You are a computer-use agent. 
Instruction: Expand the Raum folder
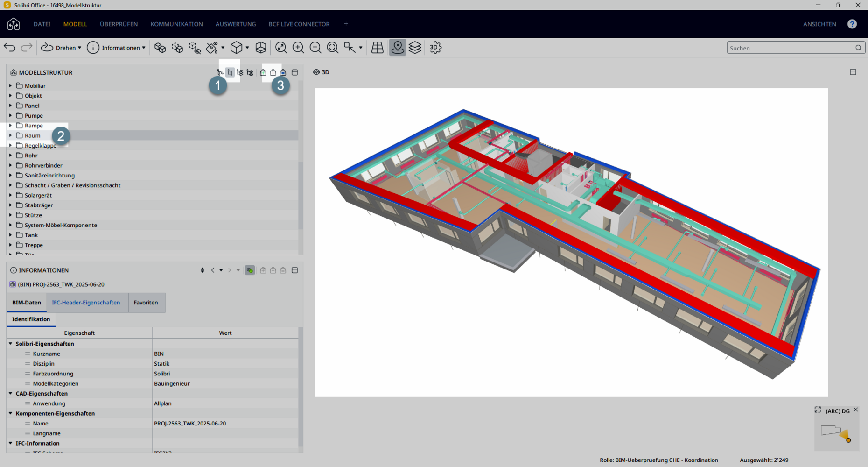10,135
